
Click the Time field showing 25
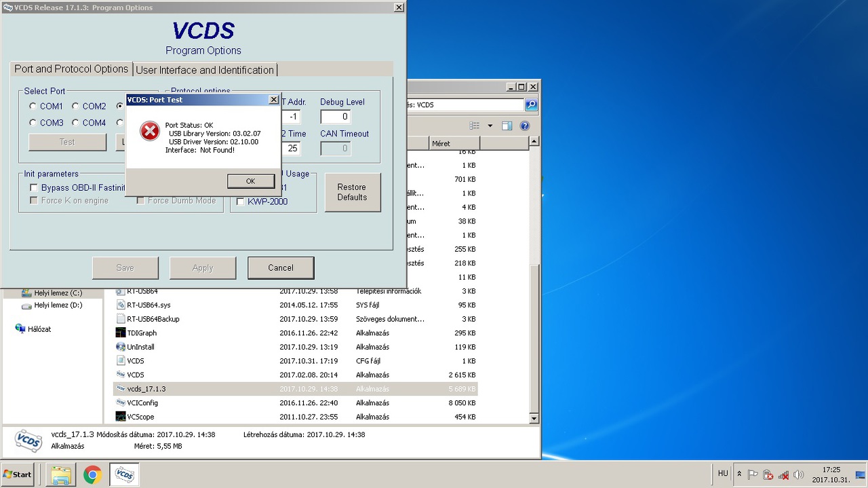pyautogui.click(x=291, y=148)
